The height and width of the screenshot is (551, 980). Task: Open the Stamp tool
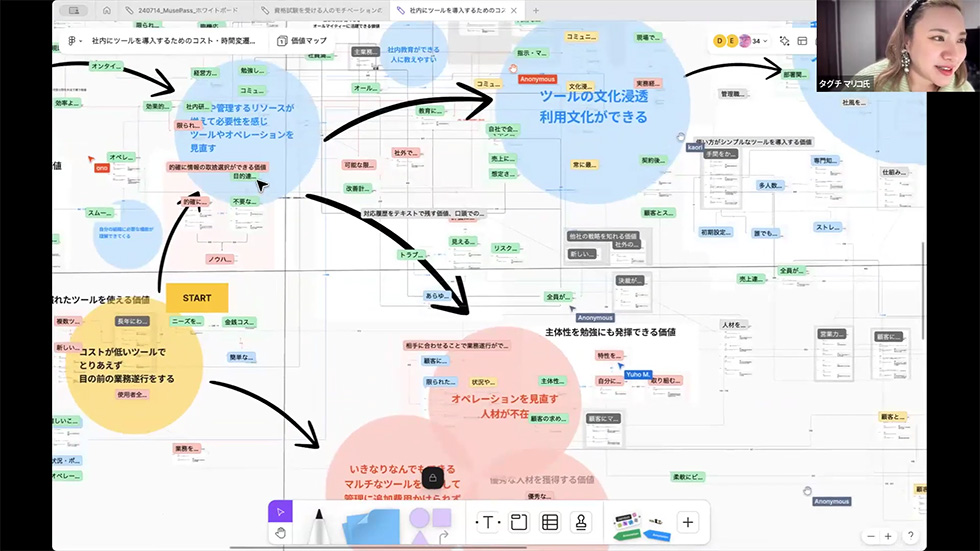click(x=581, y=522)
